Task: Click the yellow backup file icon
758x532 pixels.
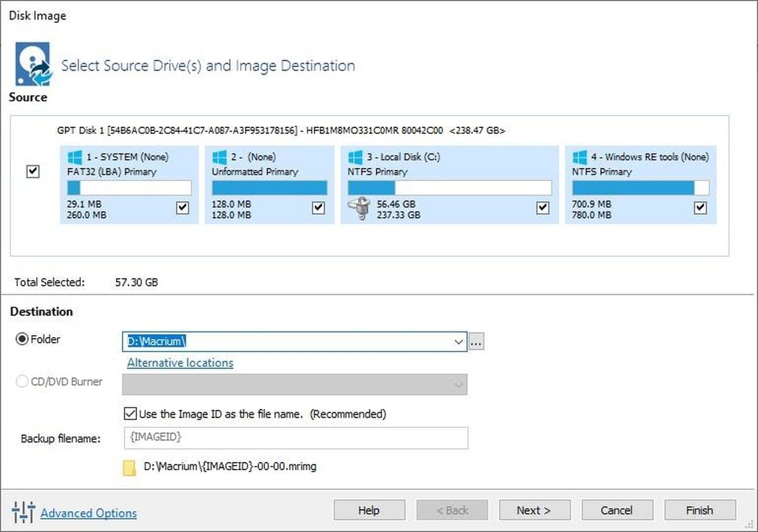Action: click(x=129, y=468)
